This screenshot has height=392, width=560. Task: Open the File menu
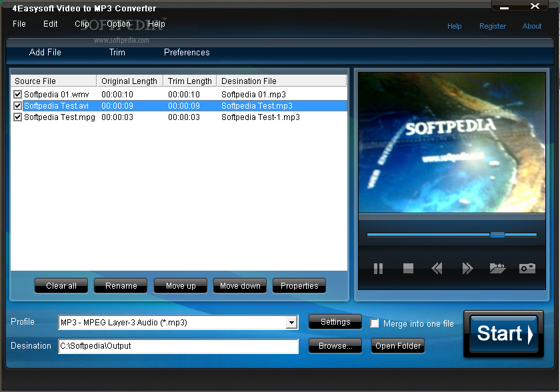coord(19,24)
